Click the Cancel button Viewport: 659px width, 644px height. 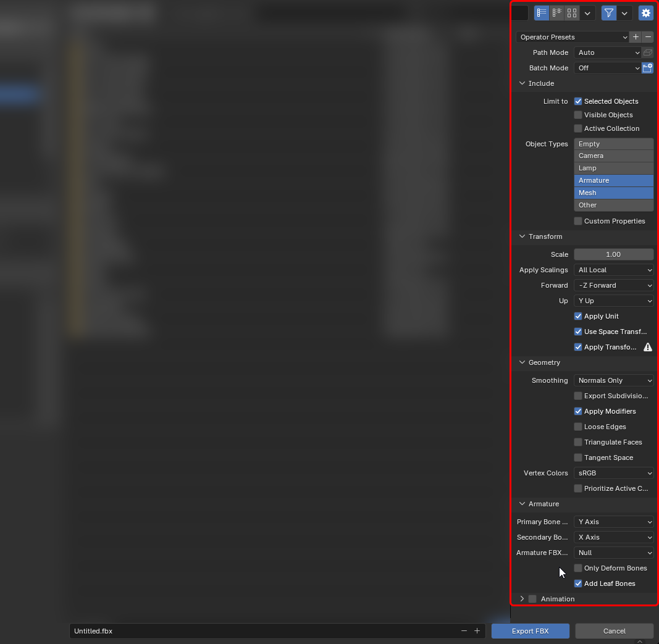coord(615,631)
